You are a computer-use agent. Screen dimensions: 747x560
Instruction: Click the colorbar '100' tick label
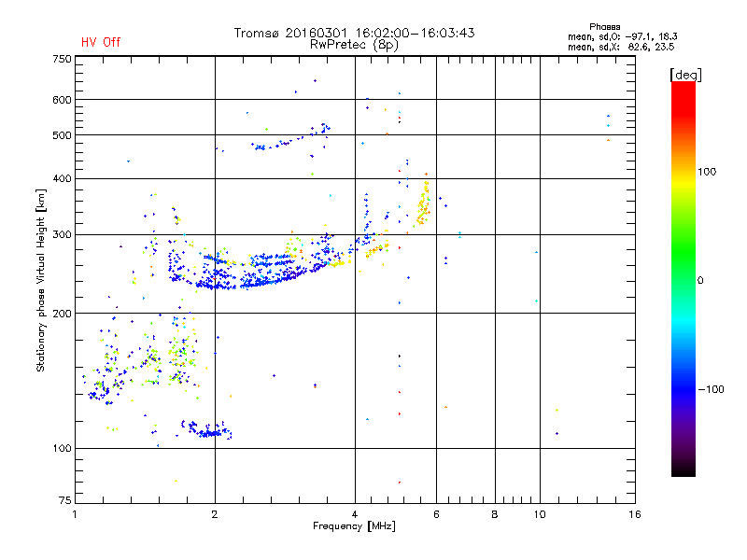coord(707,172)
